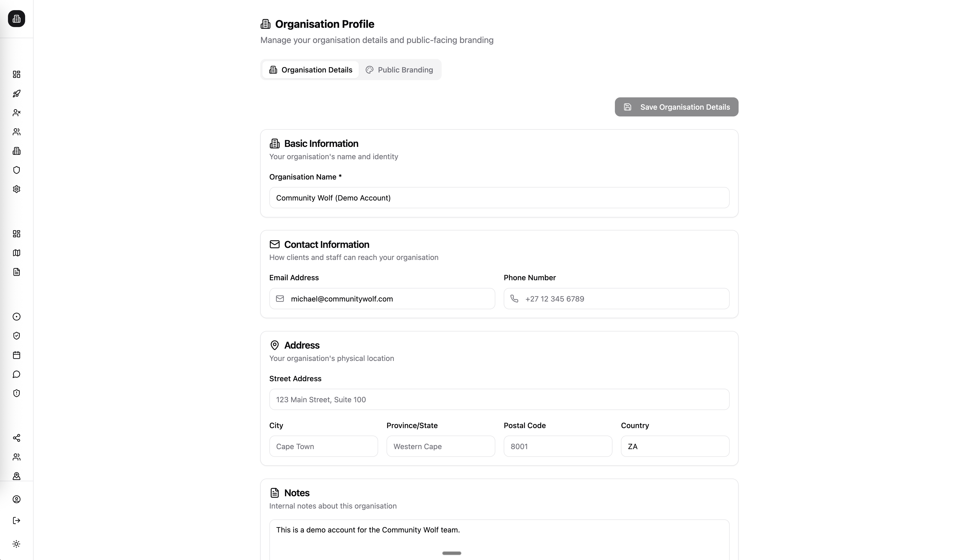Select the rocket icon in the sidebar
This screenshot has width=964, height=560.
16,94
